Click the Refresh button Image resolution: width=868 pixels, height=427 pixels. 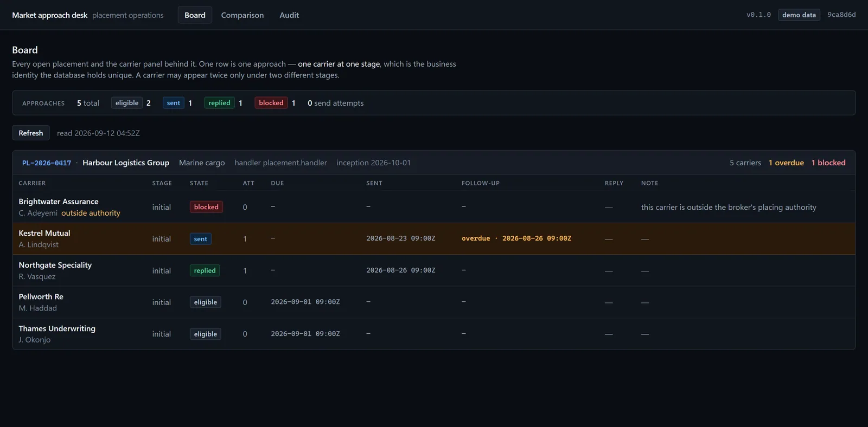click(31, 133)
